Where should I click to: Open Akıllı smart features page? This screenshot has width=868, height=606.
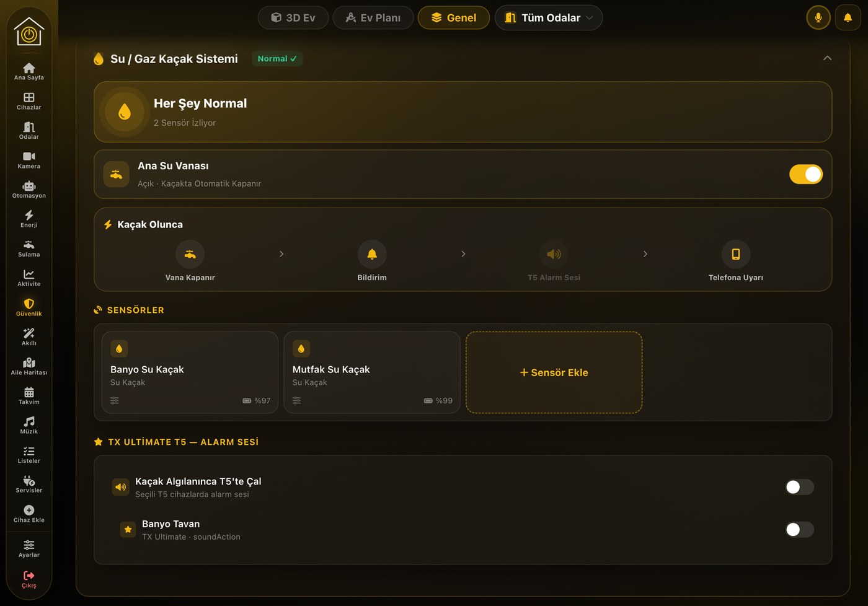pos(29,336)
